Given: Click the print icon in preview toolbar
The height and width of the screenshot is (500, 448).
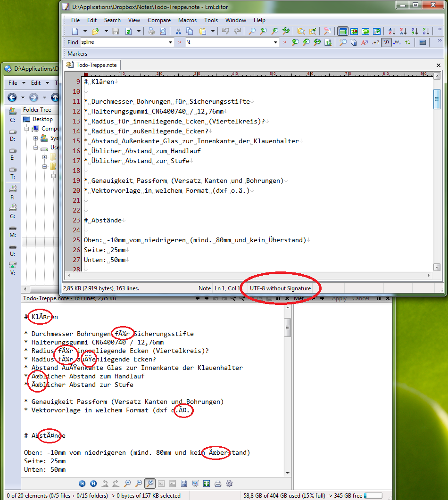Looking at the screenshot, I should [218, 484].
